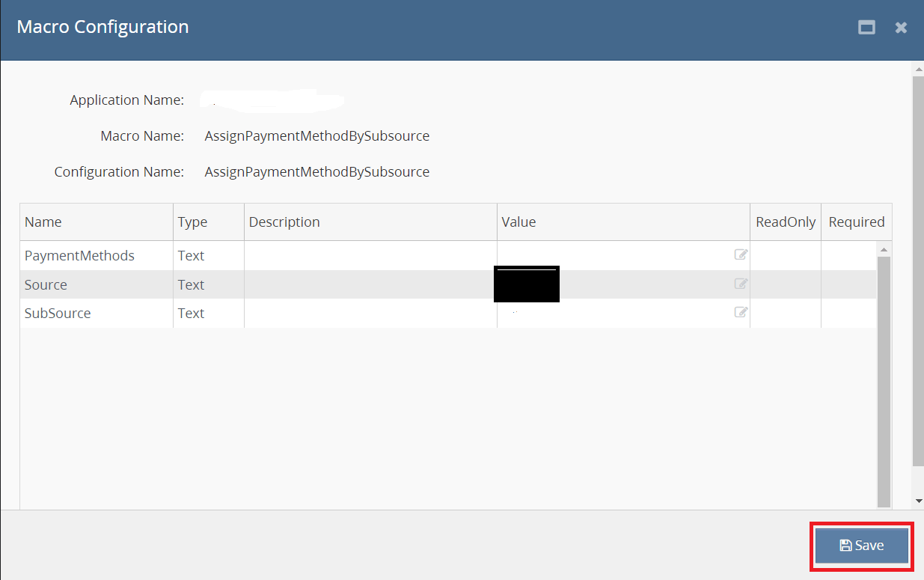The width and height of the screenshot is (924, 580).
Task: Select the PaymentMethods parameter row
Action: (x=79, y=256)
